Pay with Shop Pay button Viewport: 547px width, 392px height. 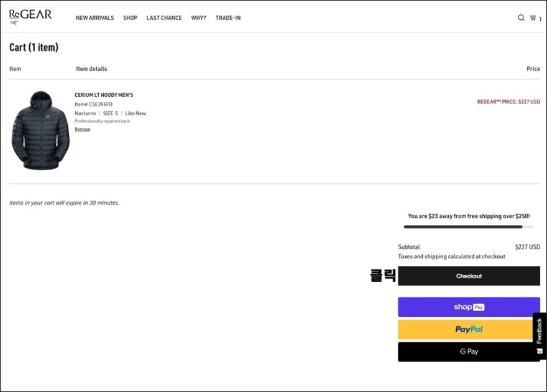pyautogui.click(x=469, y=307)
